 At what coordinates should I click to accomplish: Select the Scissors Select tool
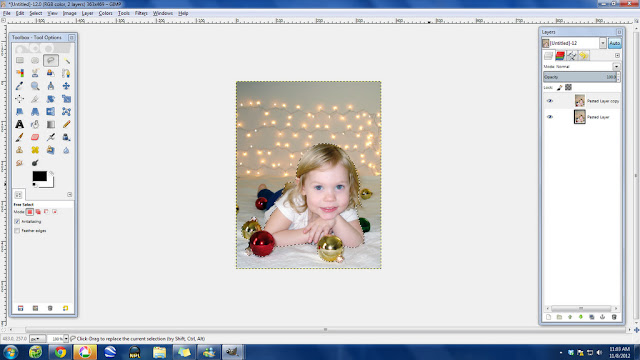coord(35,73)
